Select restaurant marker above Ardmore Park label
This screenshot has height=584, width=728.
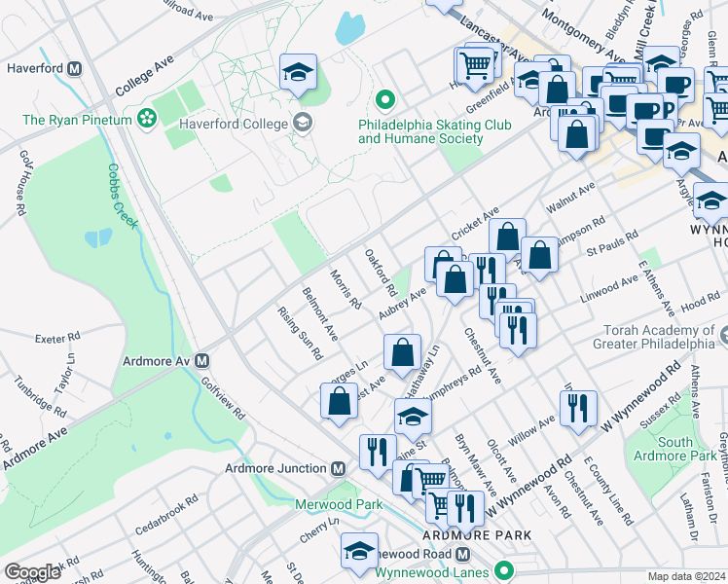click(x=465, y=510)
